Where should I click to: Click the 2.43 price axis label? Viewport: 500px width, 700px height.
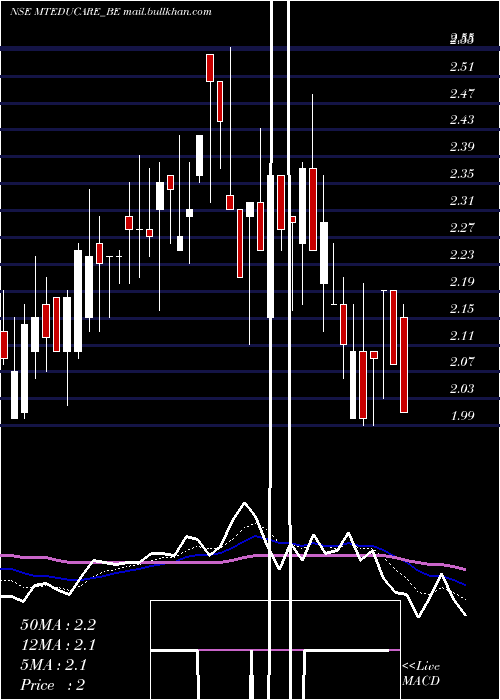tap(462, 120)
